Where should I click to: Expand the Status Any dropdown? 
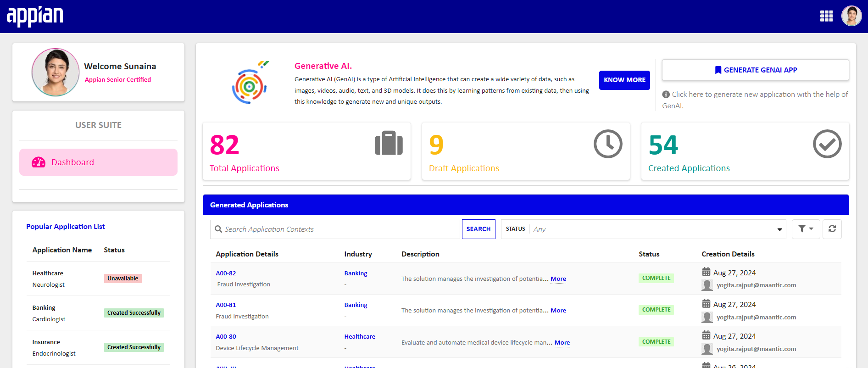[x=644, y=229]
